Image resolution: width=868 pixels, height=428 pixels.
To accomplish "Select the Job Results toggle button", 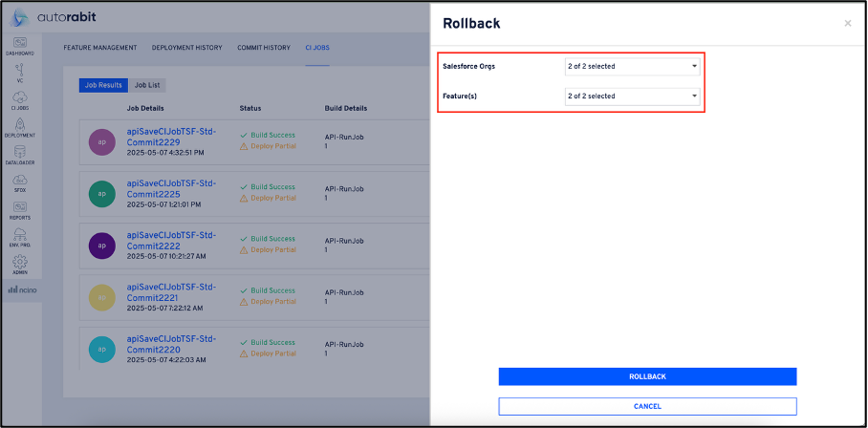I will pos(103,85).
